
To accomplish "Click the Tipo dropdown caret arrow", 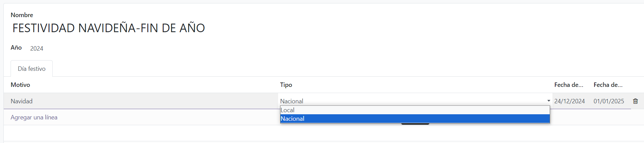I will [x=549, y=101].
